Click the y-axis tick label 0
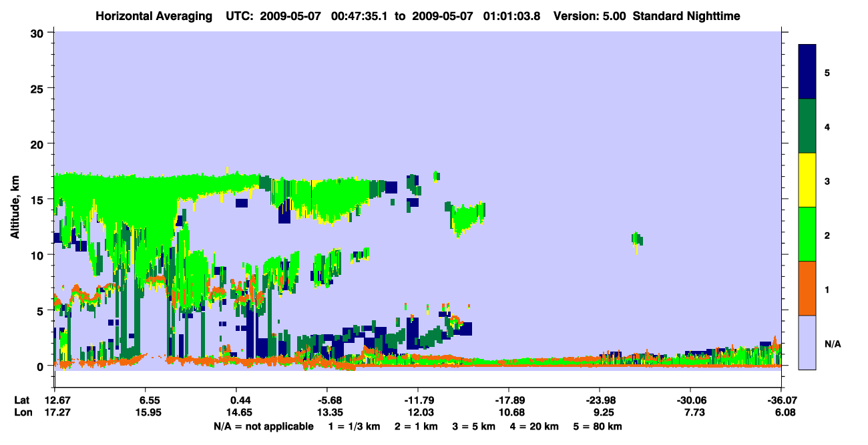The width and height of the screenshot is (868, 445). (x=42, y=366)
